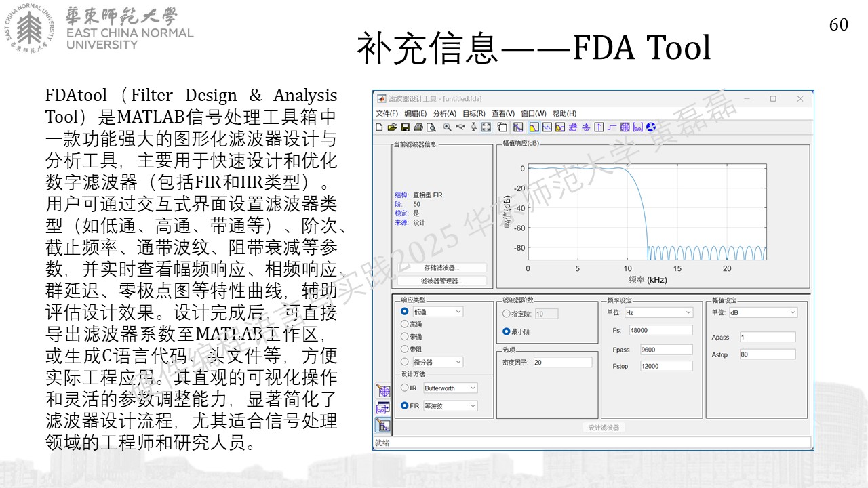Viewport: 868px width, 488px height.
Task: Open the dB magnitude units dropdown
Action: tap(763, 312)
